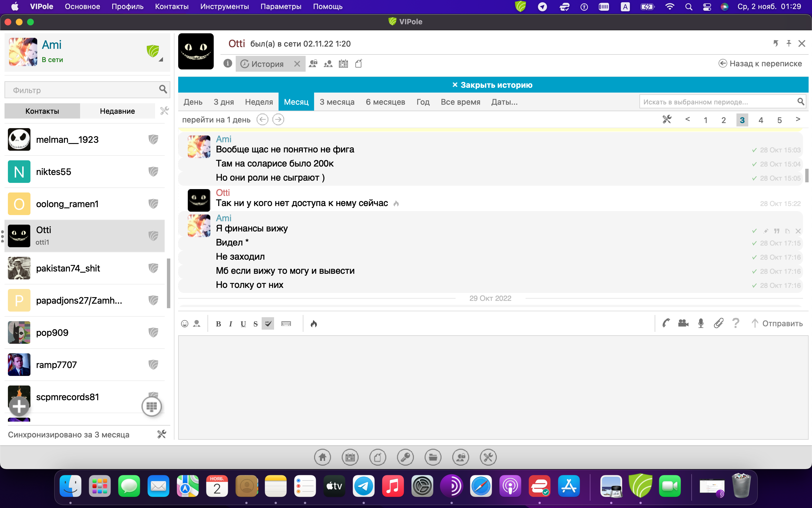This screenshot has height=508, width=812.
Task: Click into the message input area
Action: point(493,387)
